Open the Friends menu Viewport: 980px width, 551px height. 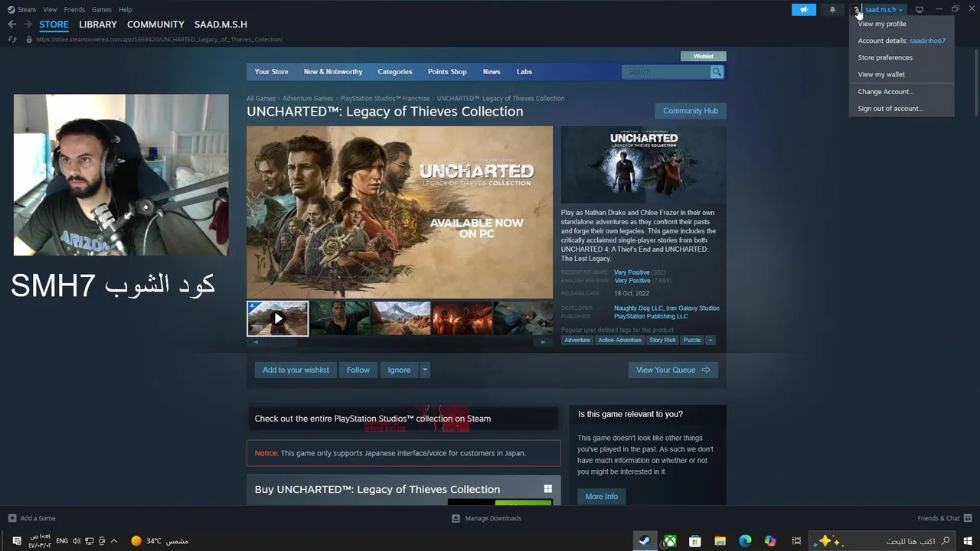pos(74,9)
